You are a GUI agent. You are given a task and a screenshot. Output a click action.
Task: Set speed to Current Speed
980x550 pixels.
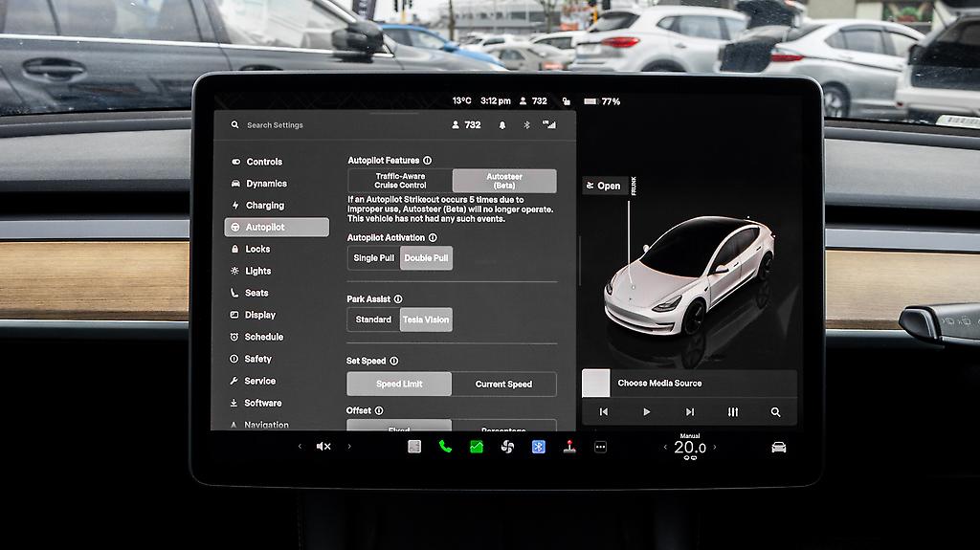(x=503, y=384)
